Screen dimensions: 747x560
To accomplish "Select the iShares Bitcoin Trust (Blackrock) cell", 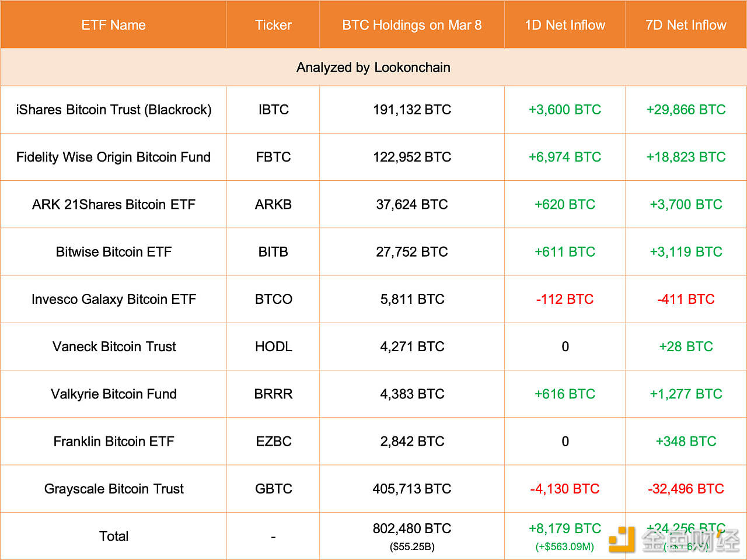I will coord(114,110).
